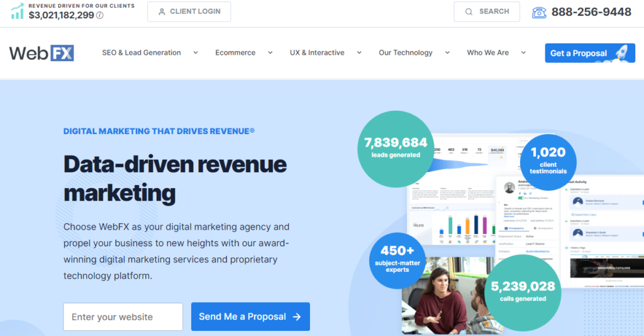Submit with Send Me a Proposal

click(250, 316)
